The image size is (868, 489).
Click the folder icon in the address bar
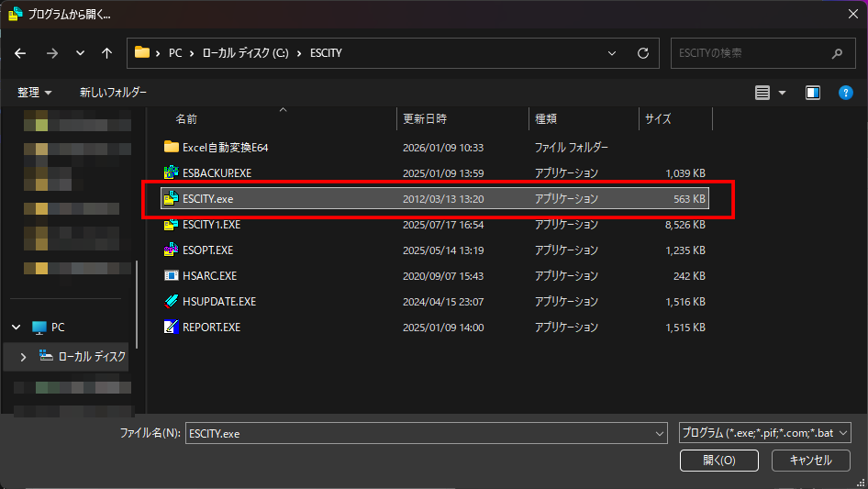pyautogui.click(x=142, y=52)
